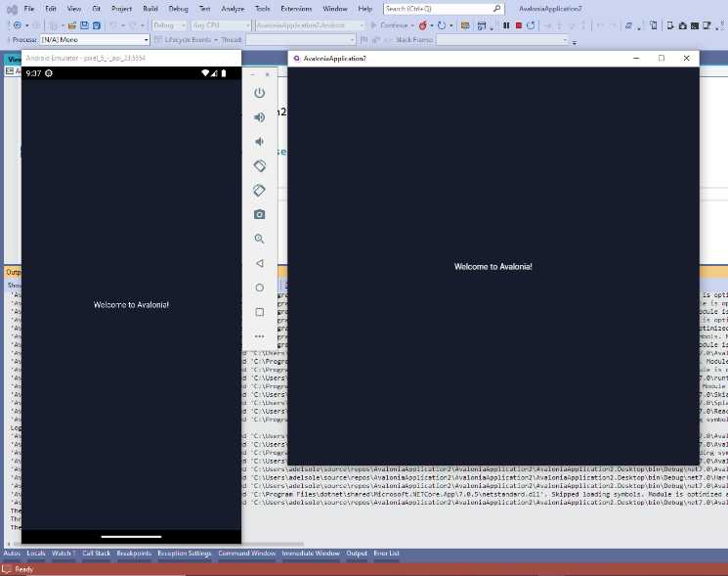Click the Visual Studio logo icon
This screenshot has height=576, width=728.
point(11,9)
